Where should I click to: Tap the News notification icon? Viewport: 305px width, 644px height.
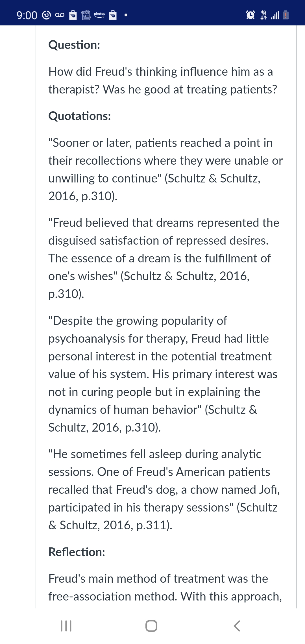pos(86,15)
